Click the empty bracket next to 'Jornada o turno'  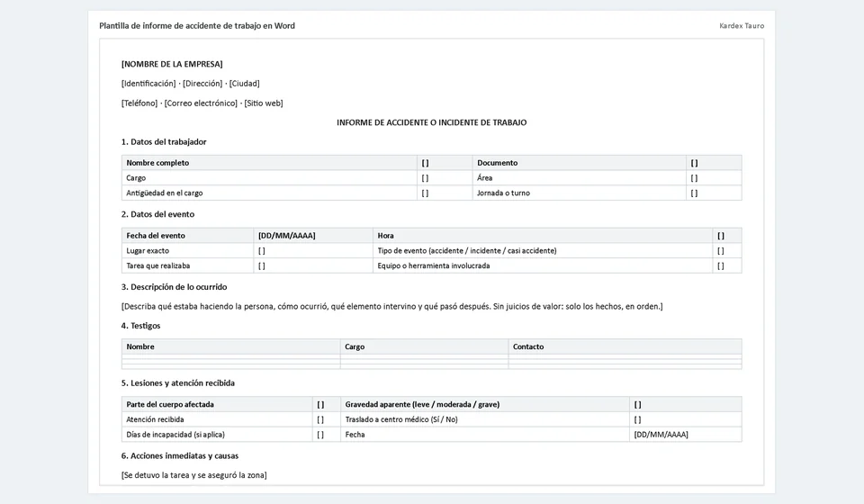[x=694, y=193]
